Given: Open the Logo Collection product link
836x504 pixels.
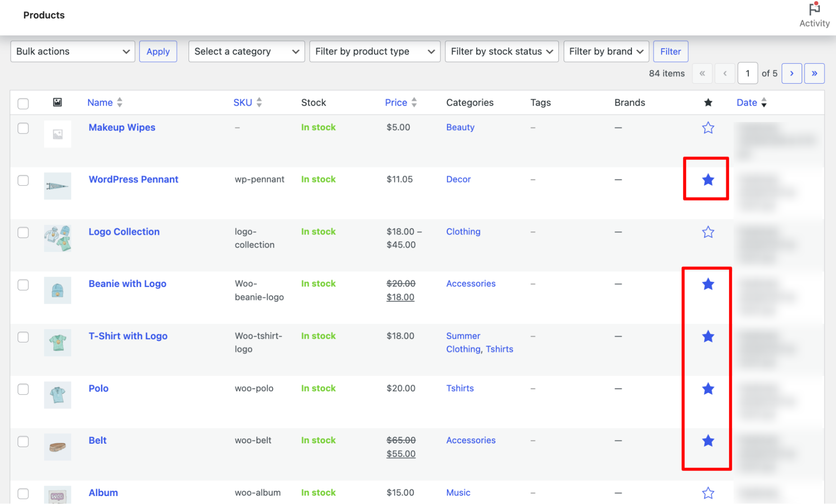Looking at the screenshot, I should [x=124, y=232].
